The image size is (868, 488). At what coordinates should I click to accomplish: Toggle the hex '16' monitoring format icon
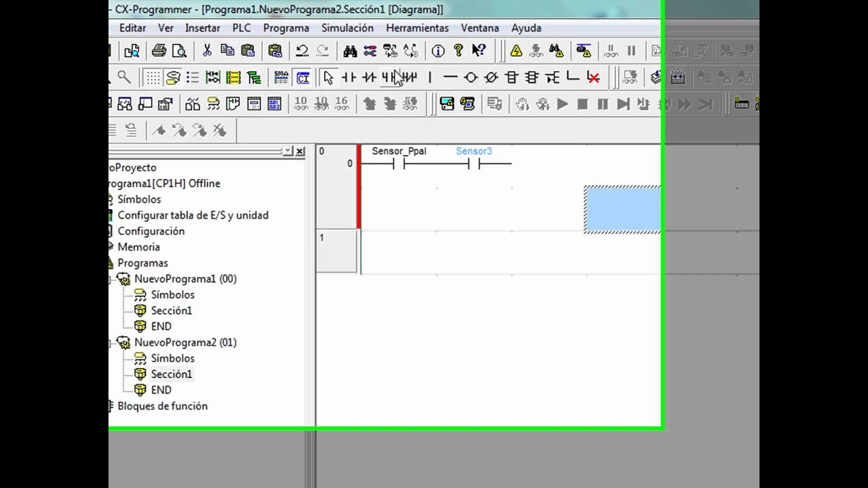(x=341, y=104)
